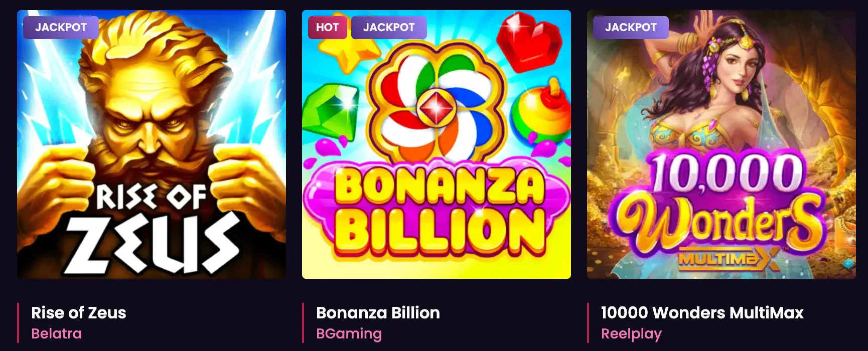Click the JACKPOT badge on 10000 Wonders MultiMax

(630, 28)
